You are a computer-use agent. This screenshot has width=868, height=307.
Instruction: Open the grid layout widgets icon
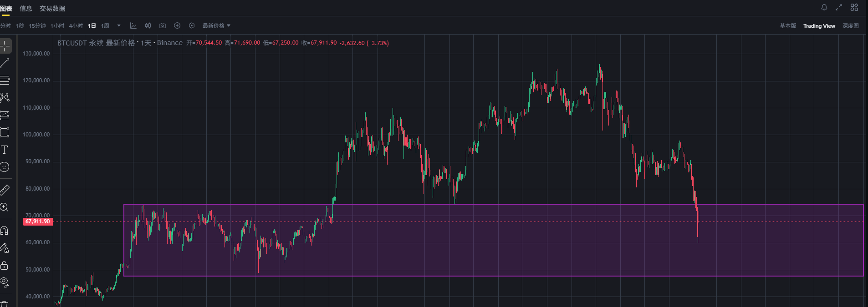(x=854, y=7)
